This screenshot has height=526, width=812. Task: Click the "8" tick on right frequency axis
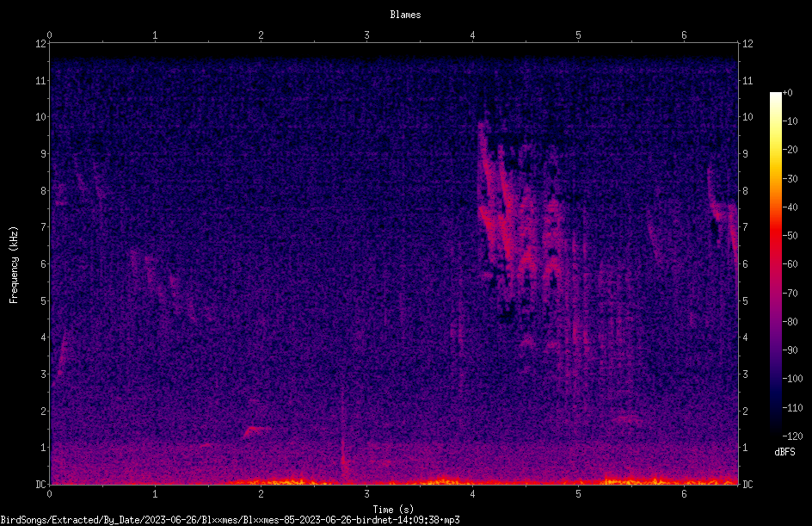pos(745,191)
